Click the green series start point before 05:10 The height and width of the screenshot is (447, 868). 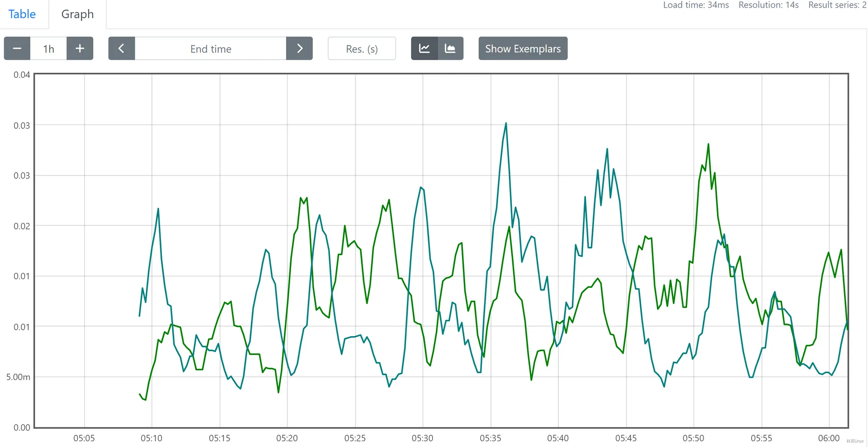(140, 394)
